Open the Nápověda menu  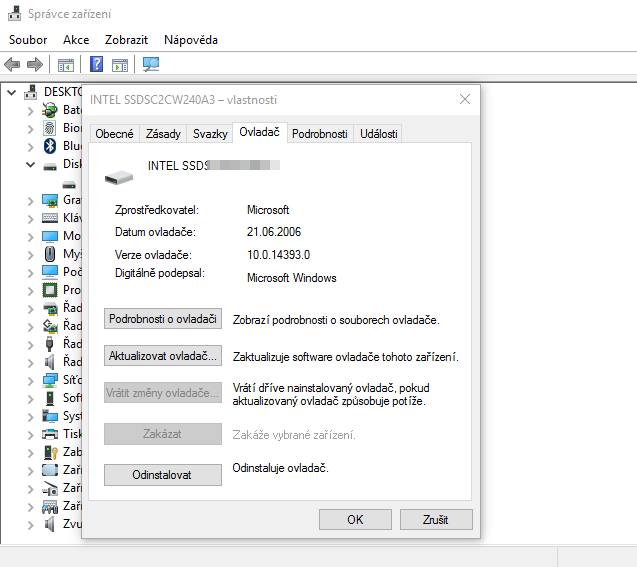[191, 40]
